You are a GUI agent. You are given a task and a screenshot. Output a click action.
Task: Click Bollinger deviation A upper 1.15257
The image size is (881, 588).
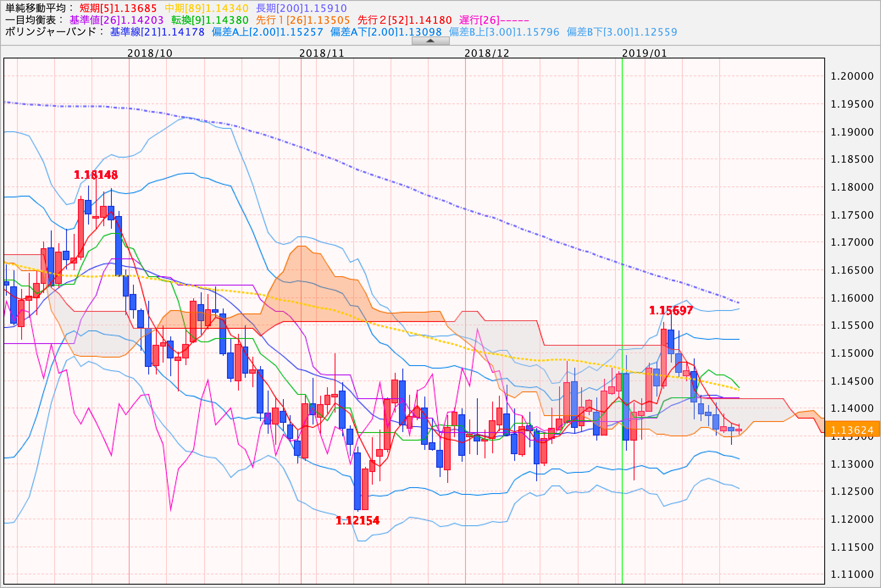(267, 32)
